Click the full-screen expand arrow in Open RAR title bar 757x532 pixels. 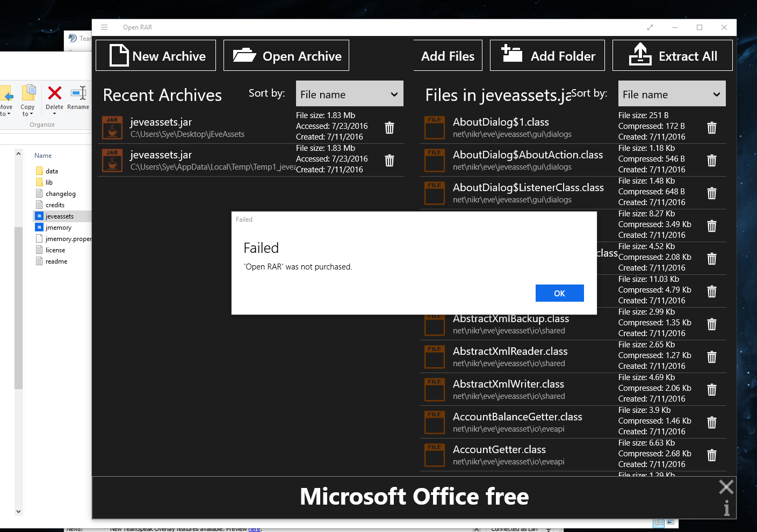tap(650, 27)
